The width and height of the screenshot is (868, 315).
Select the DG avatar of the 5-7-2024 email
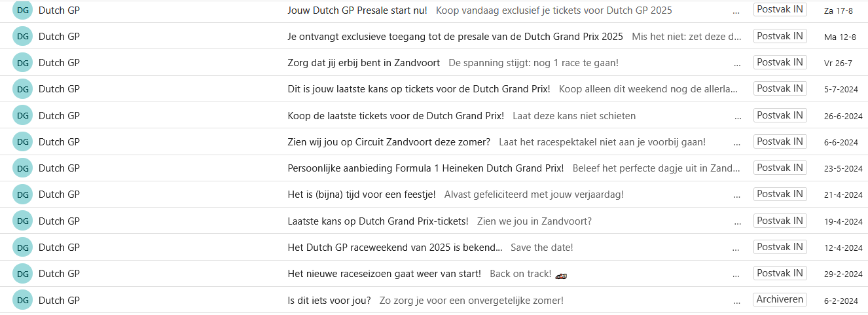tap(23, 88)
